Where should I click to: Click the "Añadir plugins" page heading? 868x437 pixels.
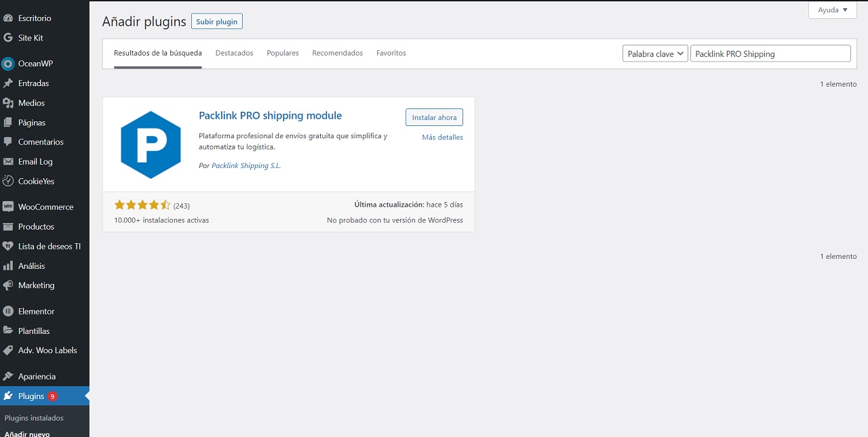point(144,22)
